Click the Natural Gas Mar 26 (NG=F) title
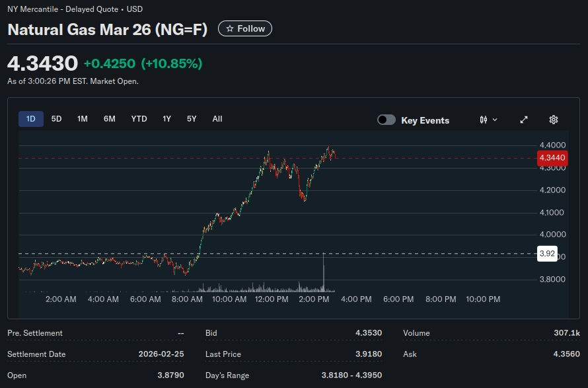 click(107, 30)
